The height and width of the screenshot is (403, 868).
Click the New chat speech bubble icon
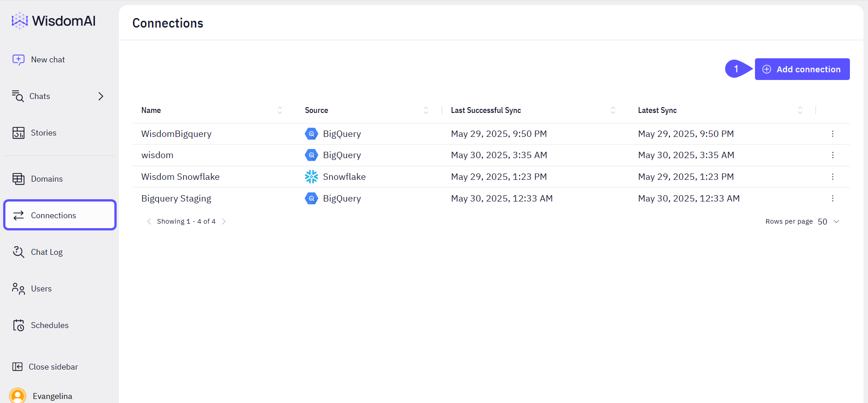19,60
